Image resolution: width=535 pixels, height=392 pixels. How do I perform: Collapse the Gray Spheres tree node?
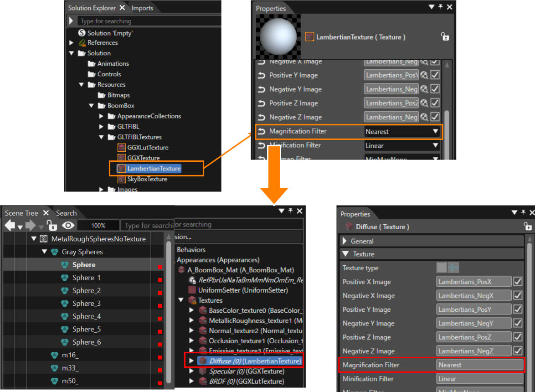[44, 252]
